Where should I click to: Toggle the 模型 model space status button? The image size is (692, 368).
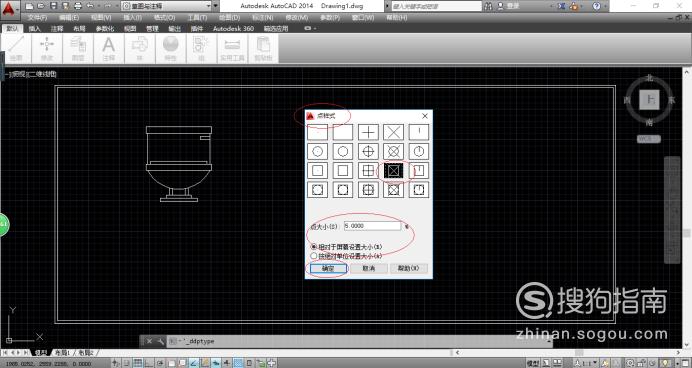(x=534, y=363)
